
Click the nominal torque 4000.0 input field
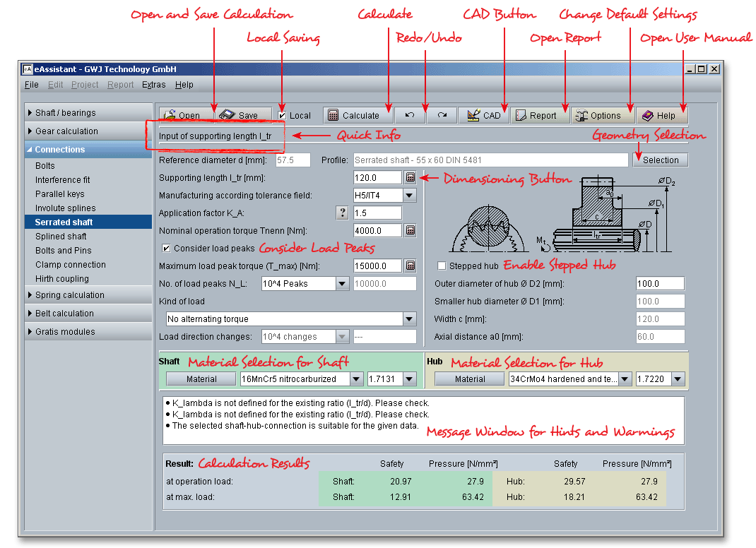pos(377,230)
